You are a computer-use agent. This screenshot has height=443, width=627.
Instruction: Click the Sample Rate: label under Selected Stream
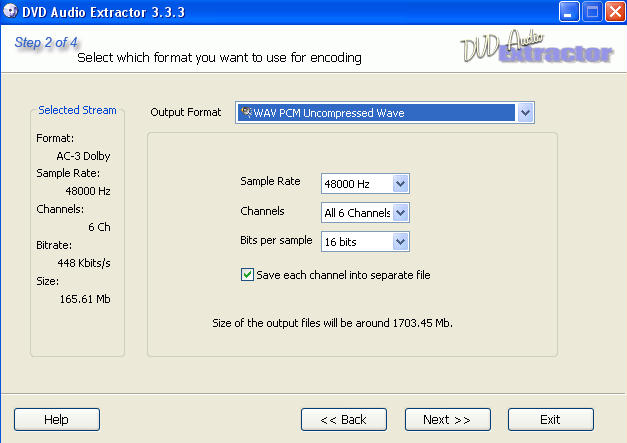click(x=68, y=173)
